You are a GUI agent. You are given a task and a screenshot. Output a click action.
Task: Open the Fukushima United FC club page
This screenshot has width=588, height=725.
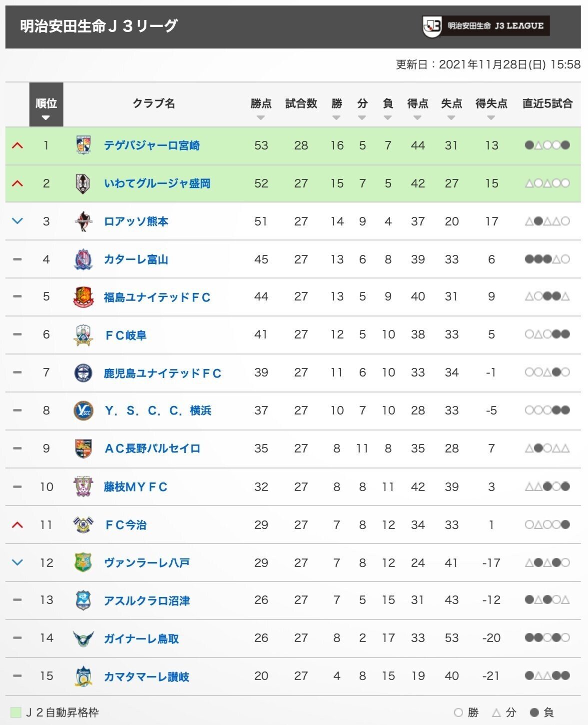[x=157, y=297]
